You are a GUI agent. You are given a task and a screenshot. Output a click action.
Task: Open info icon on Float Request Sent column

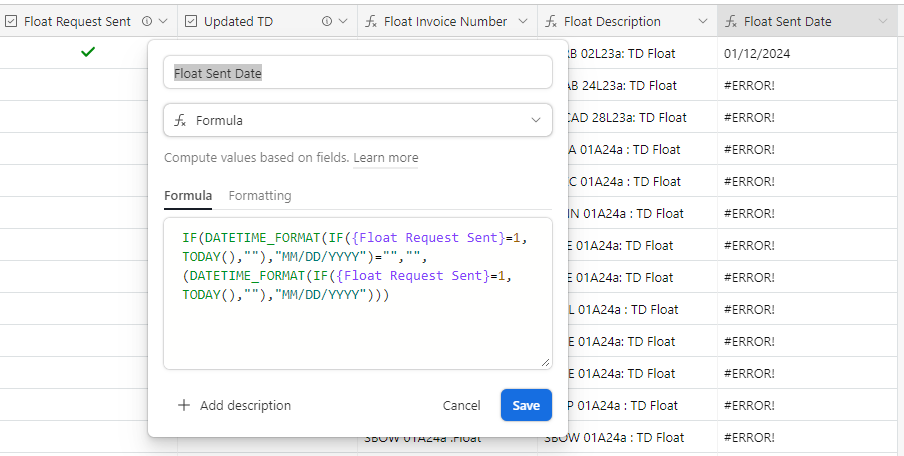point(147,21)
